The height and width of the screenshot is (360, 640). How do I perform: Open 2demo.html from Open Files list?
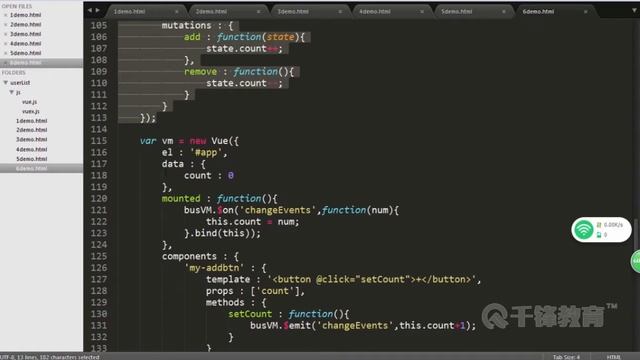[x=25, y=24]
